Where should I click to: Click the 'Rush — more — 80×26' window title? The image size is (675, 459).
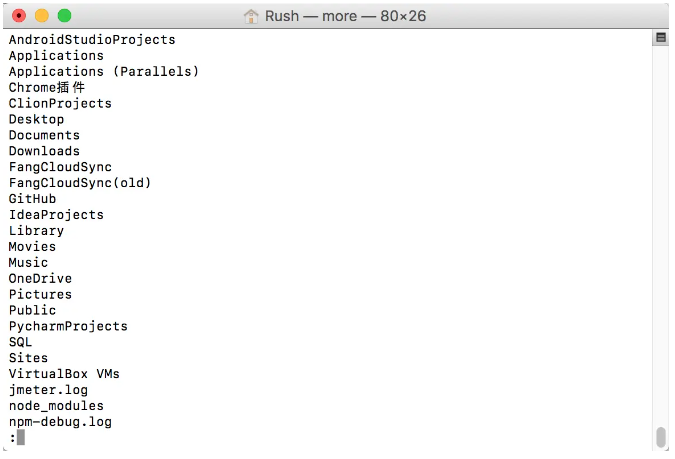pos(345,16)
